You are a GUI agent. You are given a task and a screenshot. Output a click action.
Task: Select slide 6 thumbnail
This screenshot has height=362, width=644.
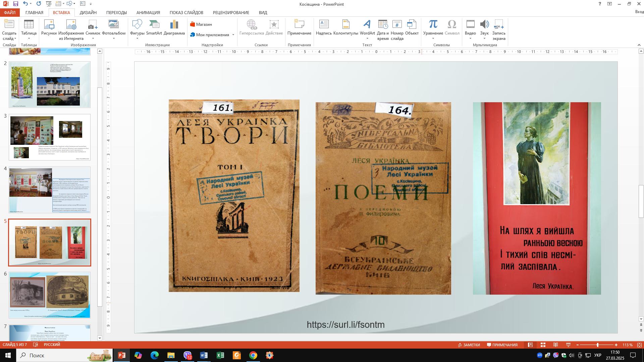click(x=50, y=295)
